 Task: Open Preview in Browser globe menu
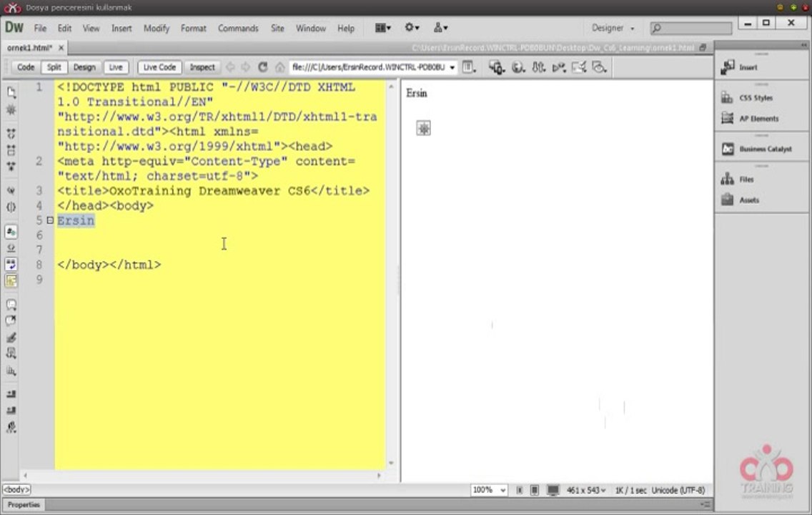click(518, 67)
